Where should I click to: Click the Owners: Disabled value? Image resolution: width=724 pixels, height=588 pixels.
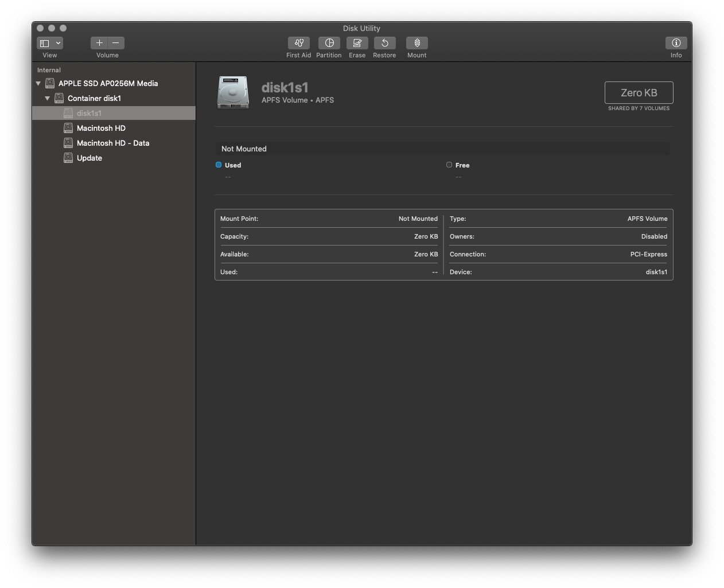point(654,236)
